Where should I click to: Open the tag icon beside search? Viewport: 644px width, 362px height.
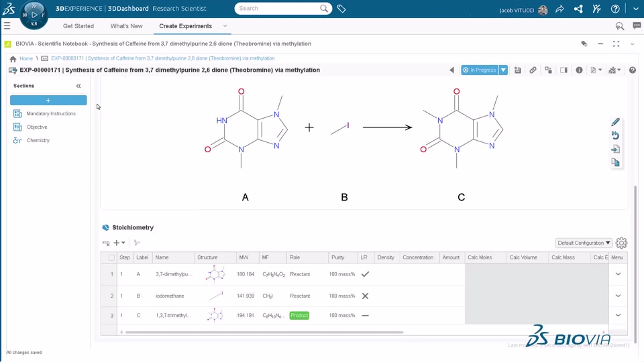pos(341,9)
